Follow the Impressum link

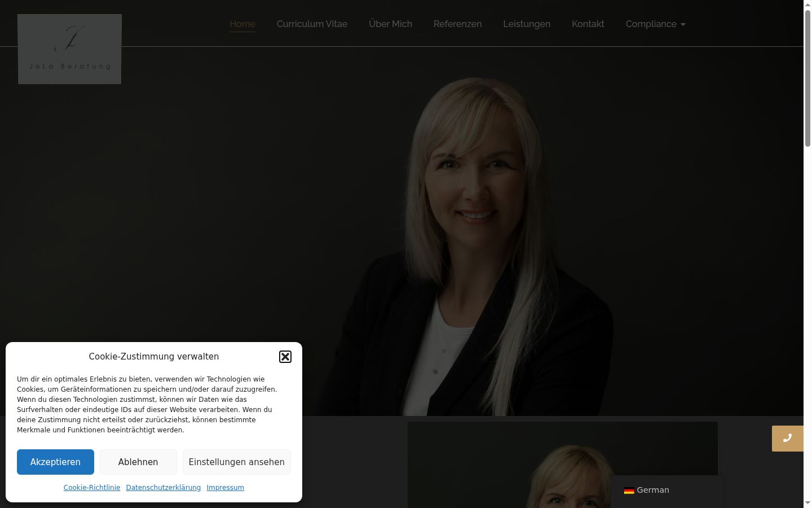(x=225, y=488)
